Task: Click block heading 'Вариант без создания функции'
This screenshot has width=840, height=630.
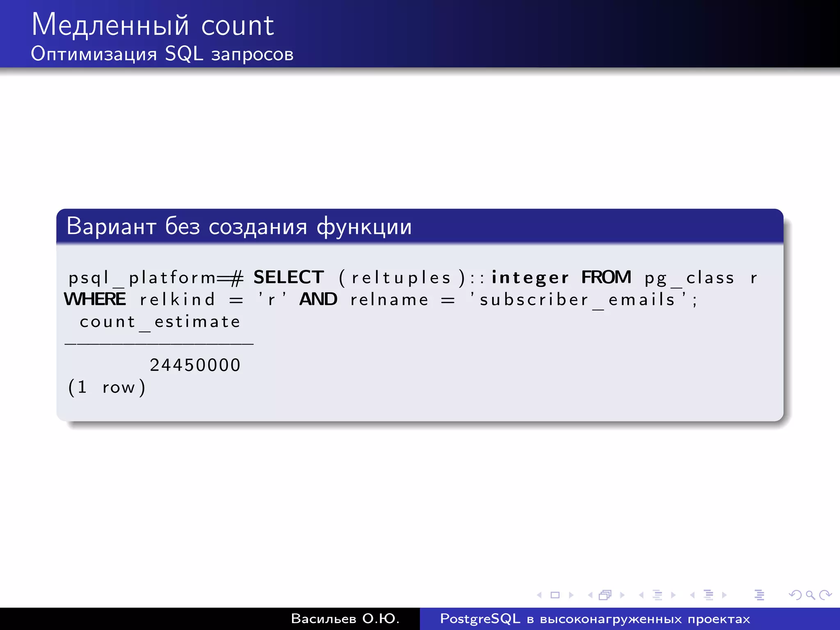Action: tap(239, 226)
